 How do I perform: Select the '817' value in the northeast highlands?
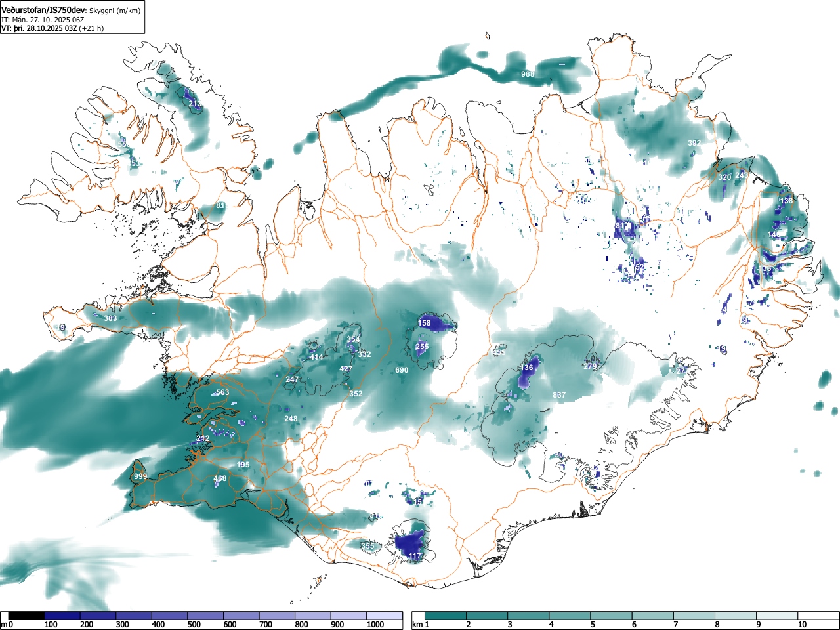tap(622, 226)
